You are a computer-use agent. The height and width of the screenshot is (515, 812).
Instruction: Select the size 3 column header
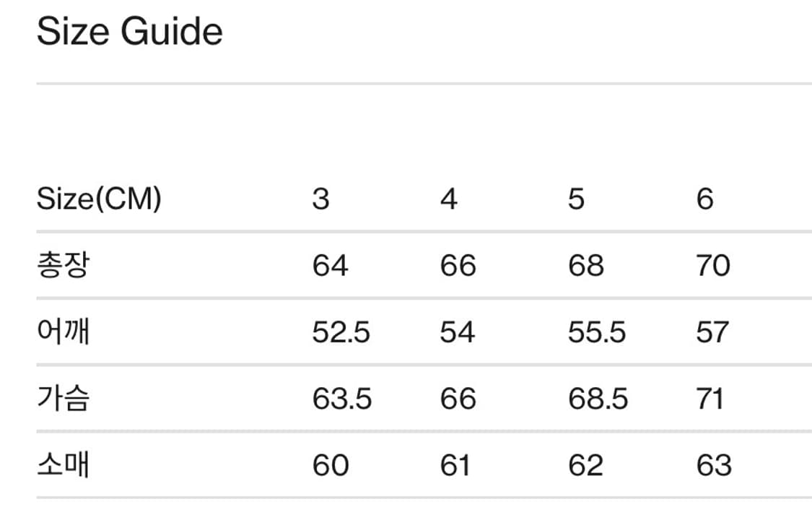320,199
